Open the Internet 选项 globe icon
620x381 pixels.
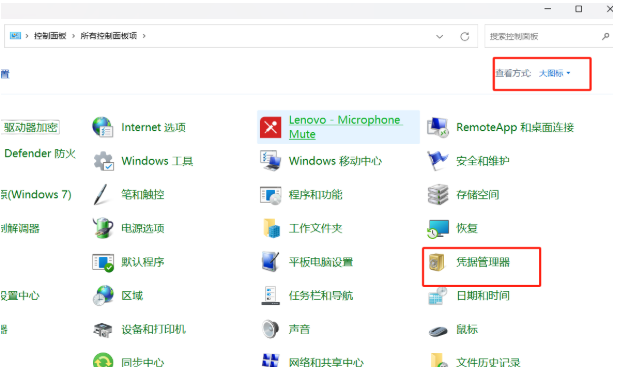pos(103,127)
